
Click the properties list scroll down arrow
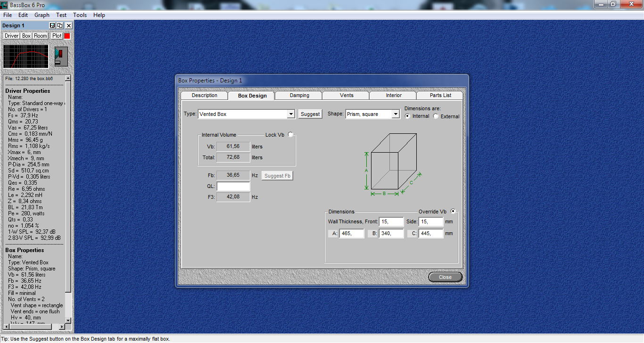click(68, 320)
